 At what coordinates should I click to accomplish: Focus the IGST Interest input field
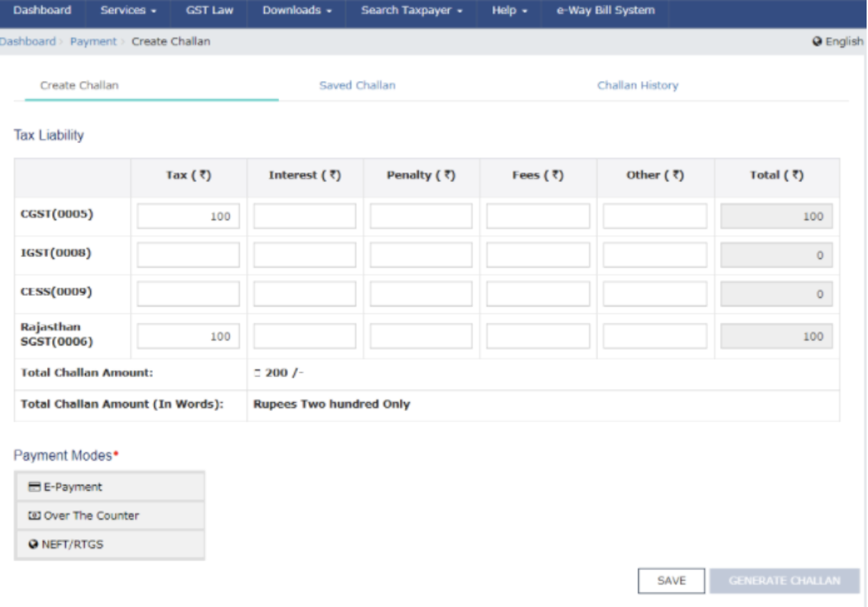coord(304,255)
